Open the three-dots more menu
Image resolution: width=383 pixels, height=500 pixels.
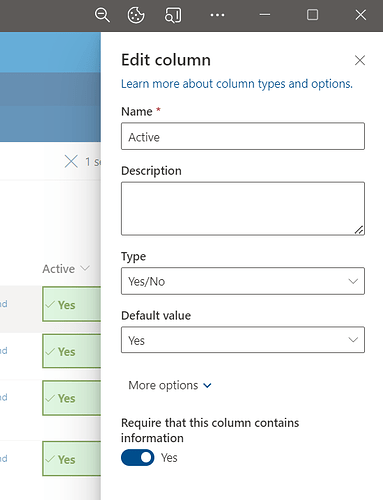[217, 15]
